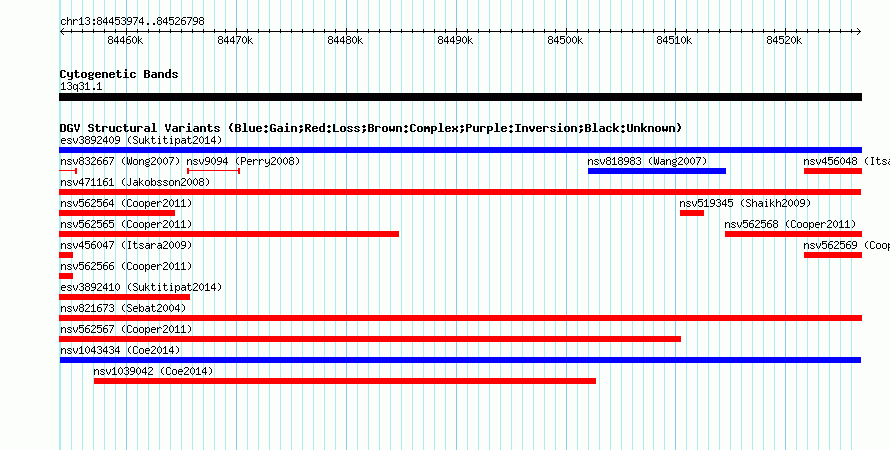Click the nsv562565 (Cooper2011) label
890x450 pixels.
pos(126,224)
